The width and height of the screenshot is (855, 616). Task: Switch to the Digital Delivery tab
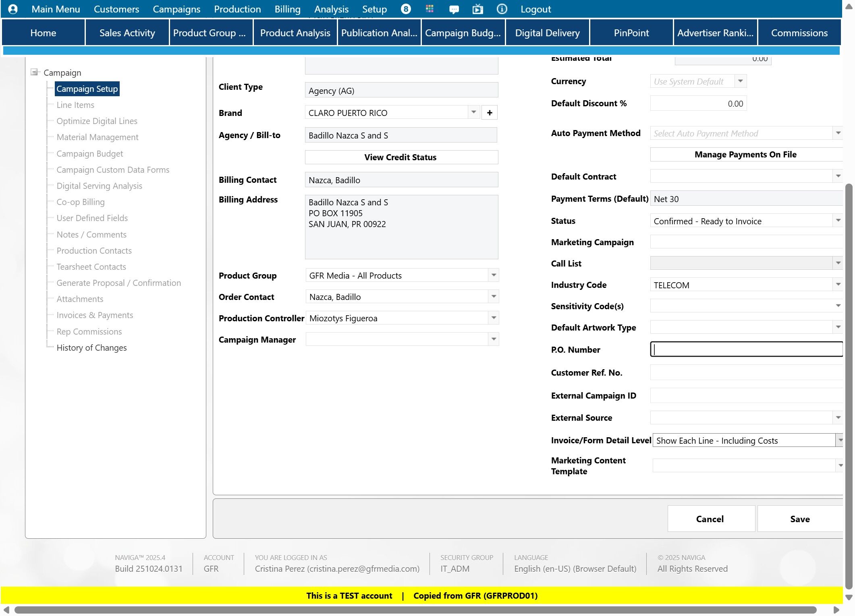click(547, 33)
